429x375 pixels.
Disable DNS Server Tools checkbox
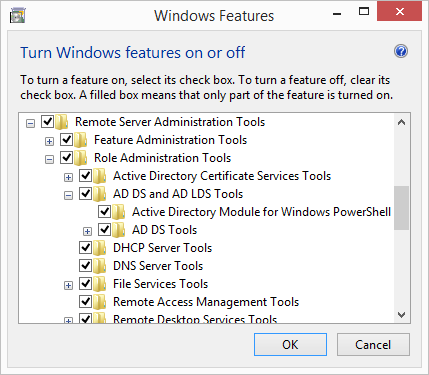85,265
